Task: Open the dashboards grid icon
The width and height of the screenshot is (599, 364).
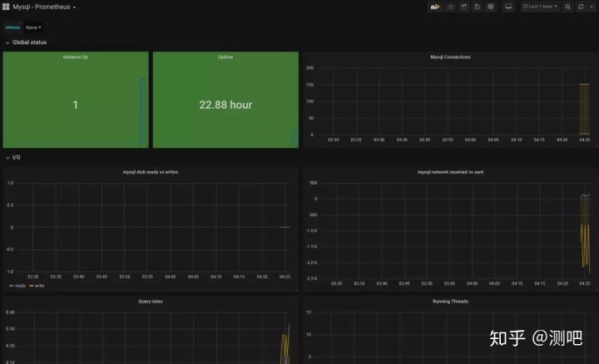Action: point(6,7)
